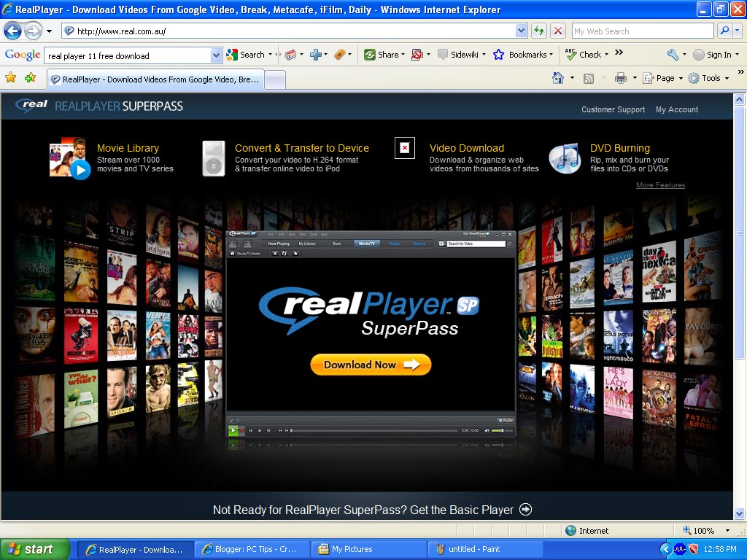Open Convert & Transfer to Device link
Viewport: 747px width, 560px height.
click(x=302, y=148)
